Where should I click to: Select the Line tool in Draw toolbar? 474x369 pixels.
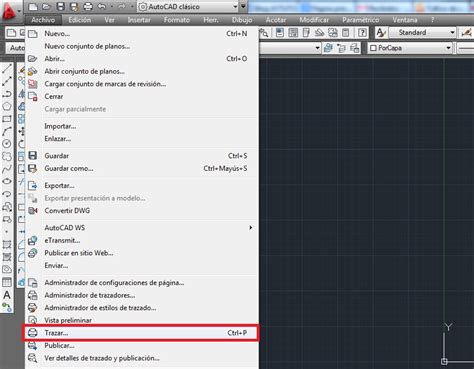[x=7, y=69]
